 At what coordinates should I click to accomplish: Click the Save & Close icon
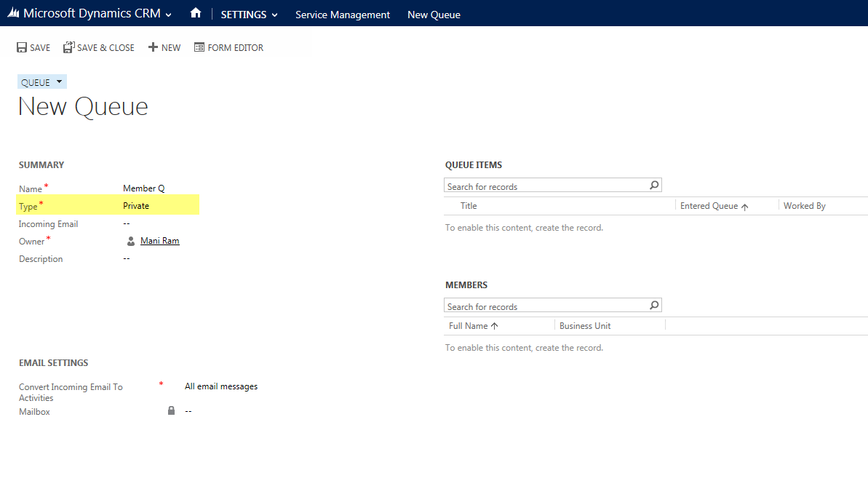tap(68, 47)
